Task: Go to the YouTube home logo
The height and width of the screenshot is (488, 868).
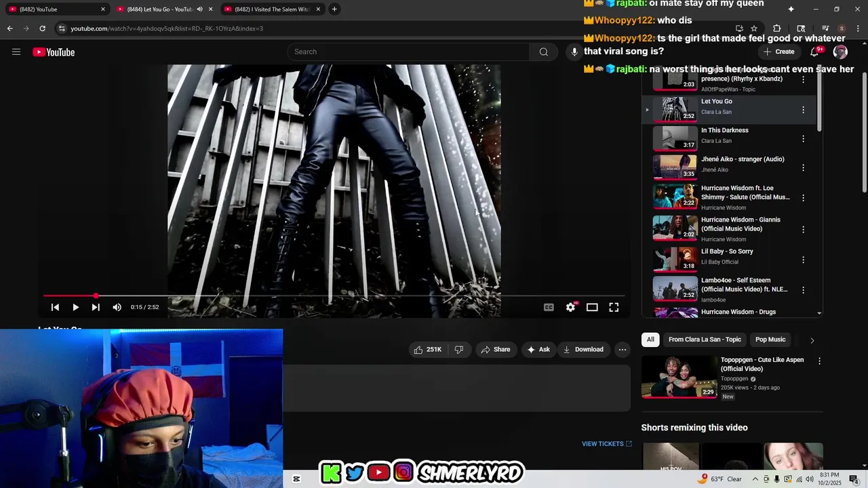Action: click(54, 52)
